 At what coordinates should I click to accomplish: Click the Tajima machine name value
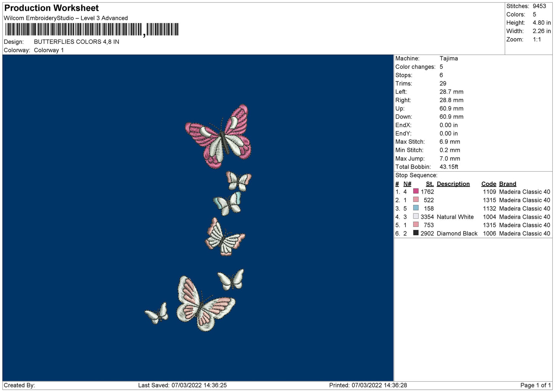tap(449, 58)
